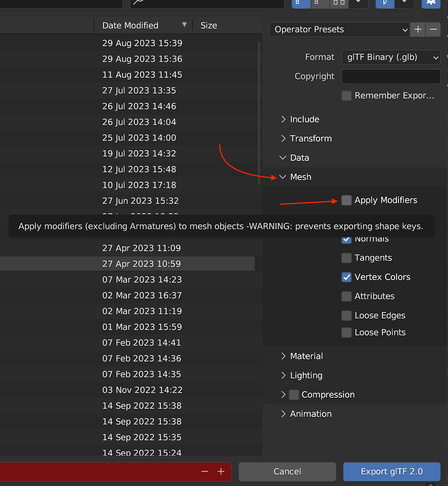Select file dated 29 Aug 2023 15:39
This screenshot has height=486, width=448.
(127, 43)
